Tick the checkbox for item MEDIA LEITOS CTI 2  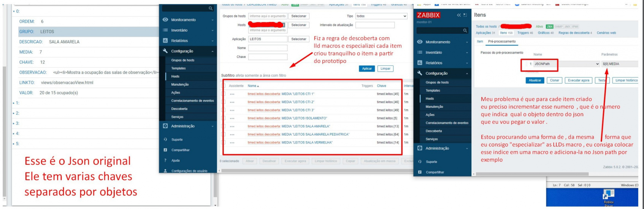(x=223, y=102)
